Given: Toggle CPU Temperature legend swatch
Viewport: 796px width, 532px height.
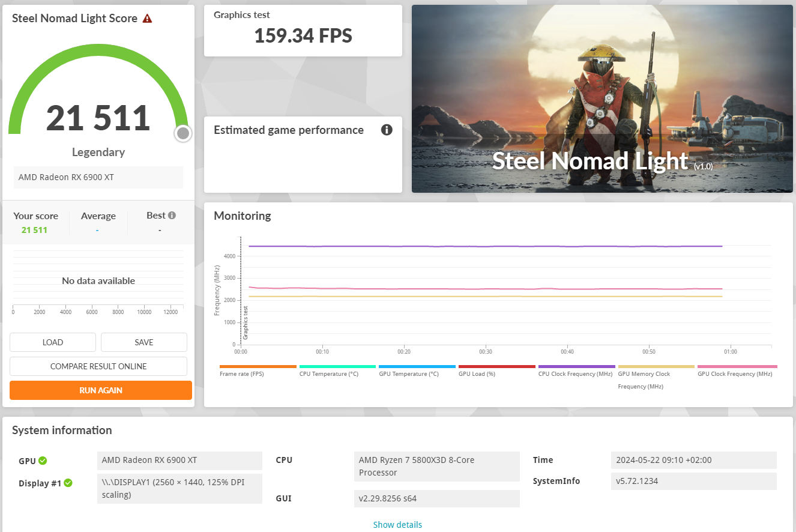Looking at the screenshot, I should click(x=338, y=366).
